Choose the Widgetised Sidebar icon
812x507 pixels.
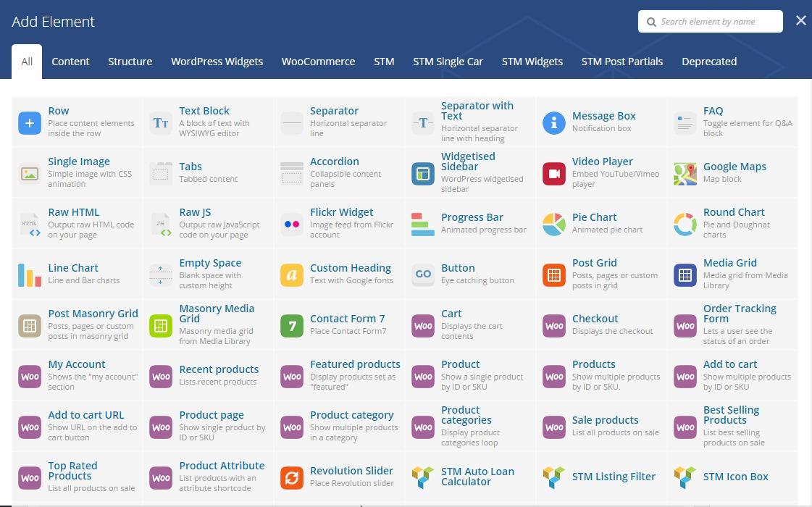tap(422, 174)
